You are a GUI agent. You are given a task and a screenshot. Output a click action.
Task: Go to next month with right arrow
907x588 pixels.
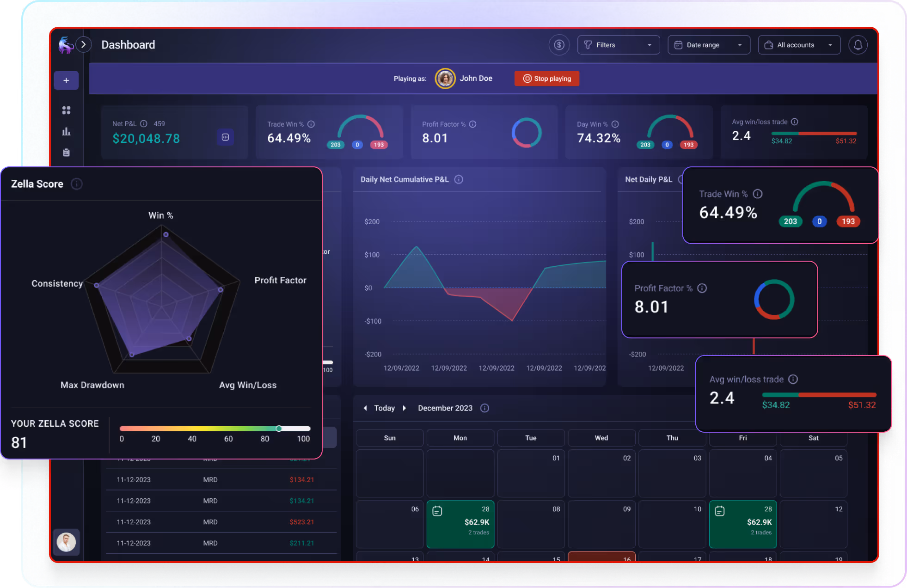(404, 408)
